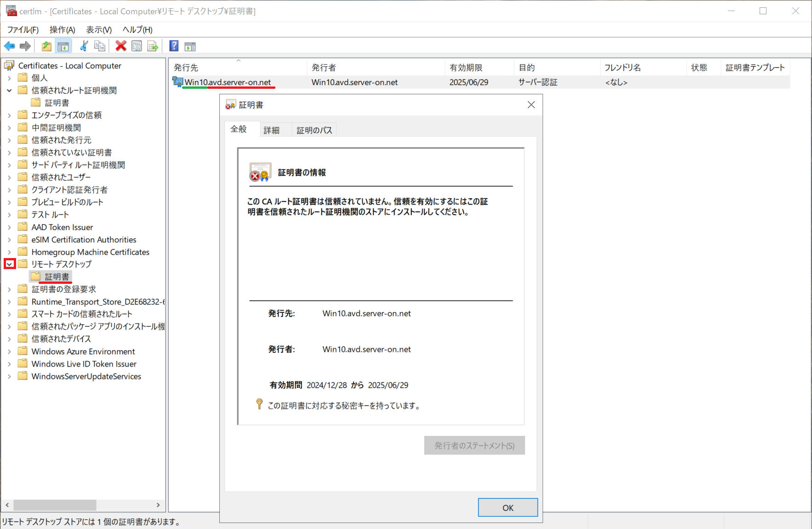Expand the 個人 tree node
The image size is (812, 529).
[9, 78]
